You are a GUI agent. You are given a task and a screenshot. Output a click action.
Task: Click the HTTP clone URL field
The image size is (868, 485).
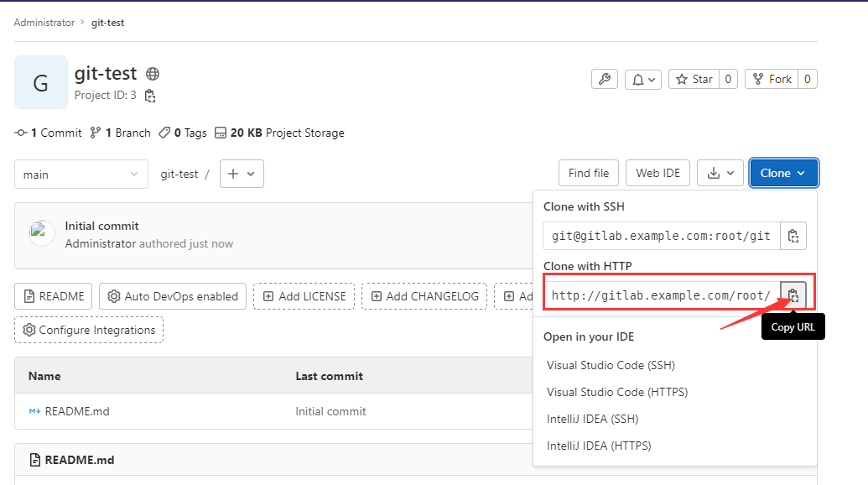[662, 295]
